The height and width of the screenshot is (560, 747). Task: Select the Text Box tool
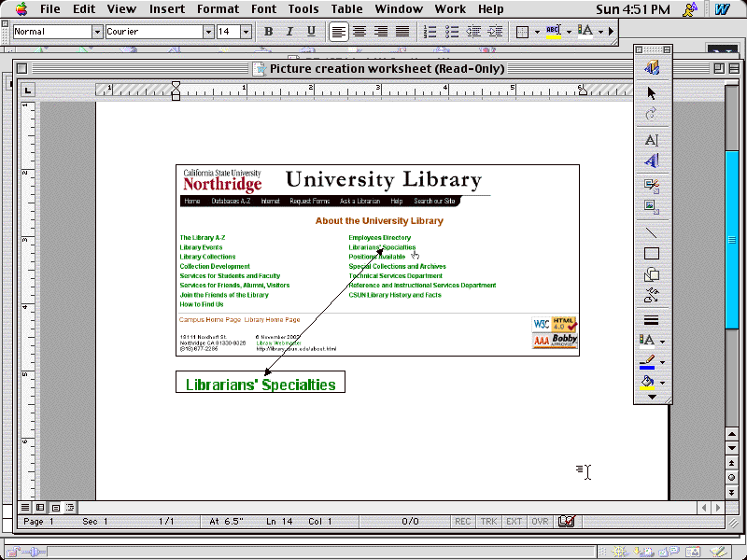651,139
